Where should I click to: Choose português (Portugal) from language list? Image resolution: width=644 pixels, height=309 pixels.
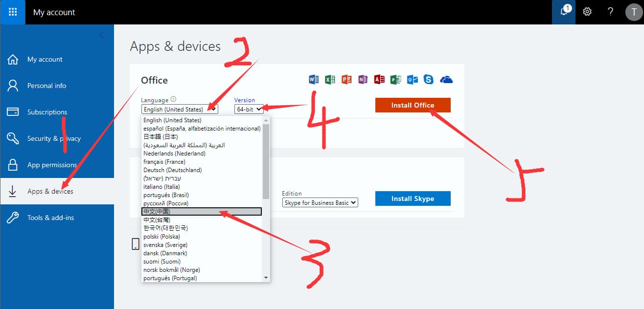click(x=202, y=278)
